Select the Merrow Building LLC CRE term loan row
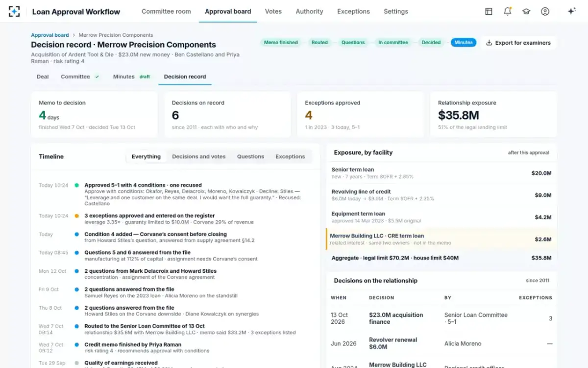The width and height of the screenshot is (588, 368). [441, 239]
